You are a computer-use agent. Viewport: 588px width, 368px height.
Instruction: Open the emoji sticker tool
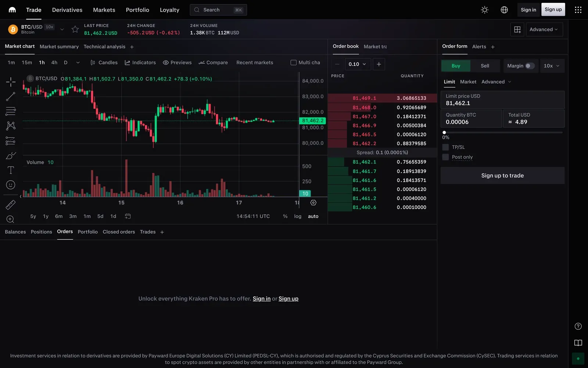coord(11,185)
